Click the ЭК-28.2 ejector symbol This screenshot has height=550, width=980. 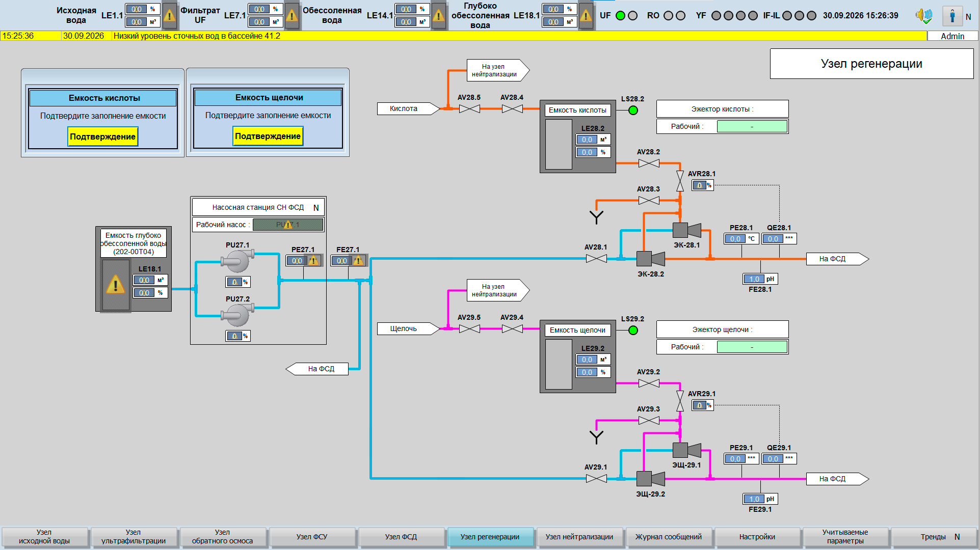[651, 259]
